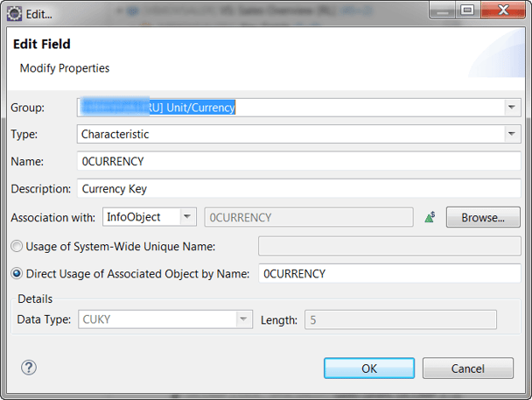
Task: Click the help question mark icon
Action: pyautogui.click(x=29, y=368)
